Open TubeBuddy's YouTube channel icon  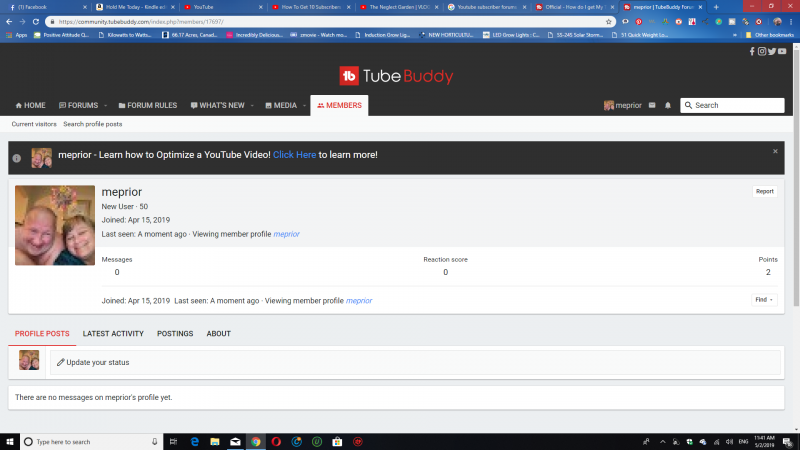click(781, 51)
